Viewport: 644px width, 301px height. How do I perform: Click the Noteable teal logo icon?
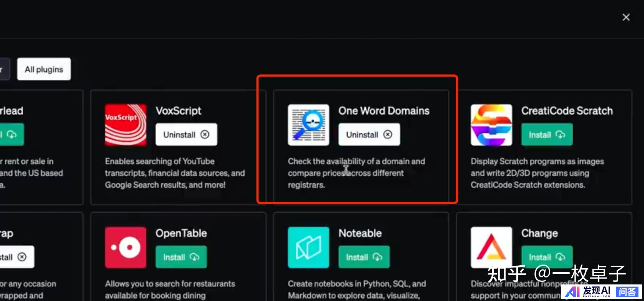(308, 247)
